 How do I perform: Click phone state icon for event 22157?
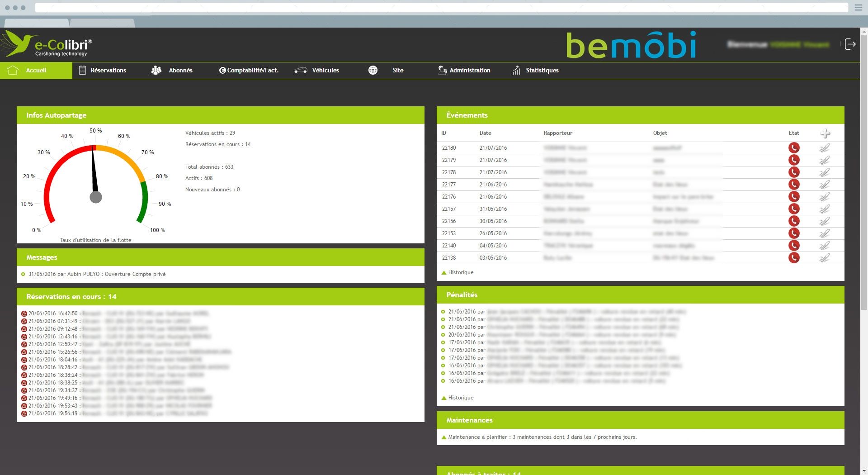pyautogui.click(x=794, y=209)
